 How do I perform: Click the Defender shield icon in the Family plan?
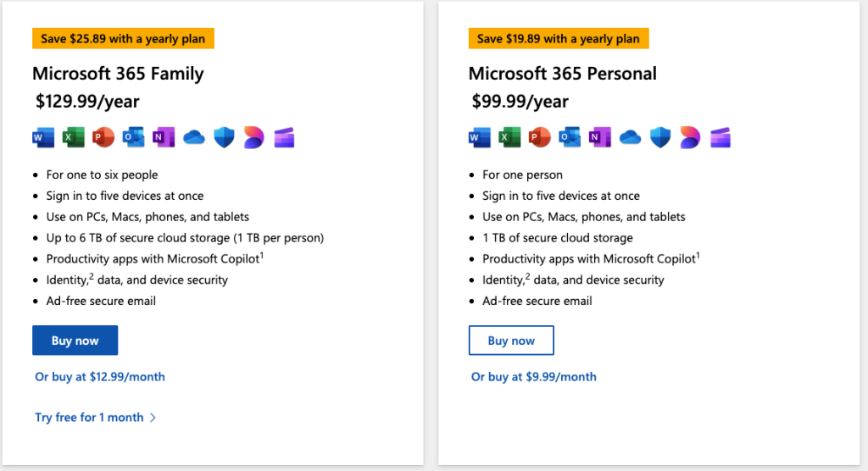point(224,137)
